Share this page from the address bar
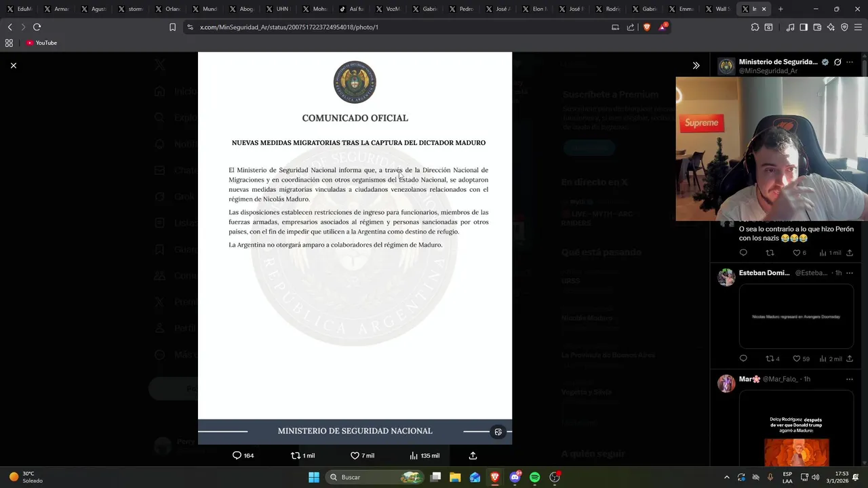The height and width of the screenshot is (488, 868). 631,27
